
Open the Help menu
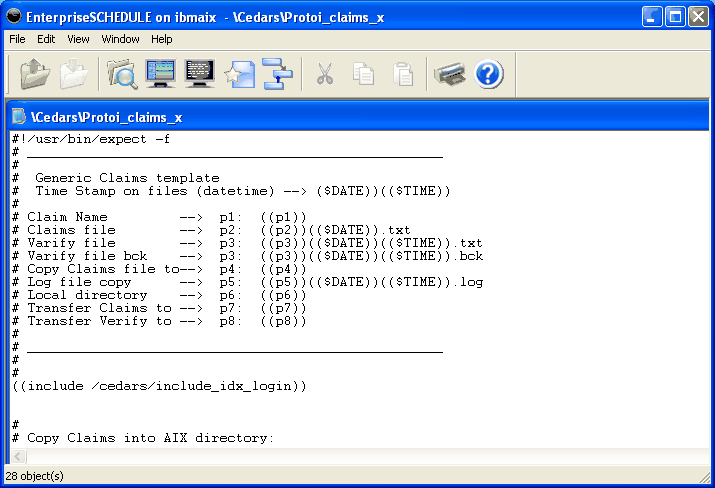[x=162, y=39]
